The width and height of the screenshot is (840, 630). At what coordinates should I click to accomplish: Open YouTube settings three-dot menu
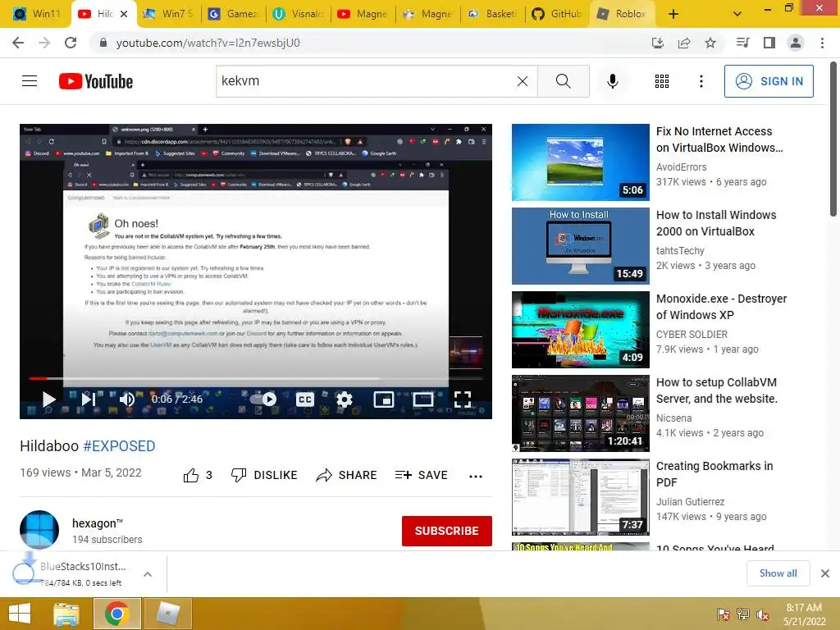(701, 81)
